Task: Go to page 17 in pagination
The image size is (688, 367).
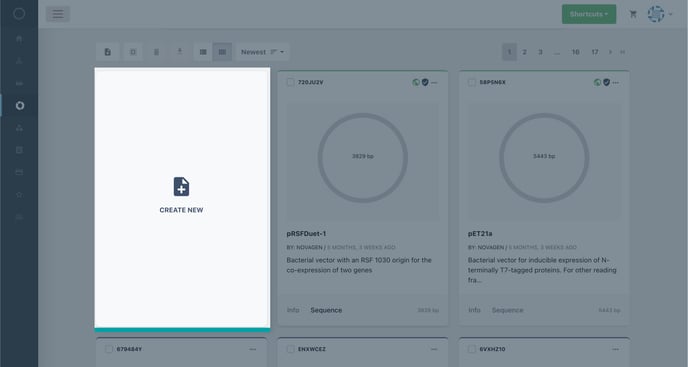Action: (595, 52)
